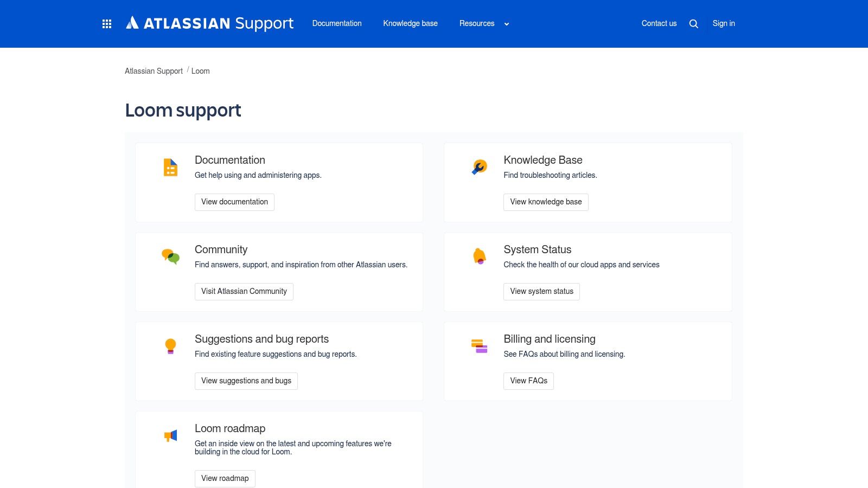
Task: Click the Loom support page title
Action: click(x=183, y=110)
